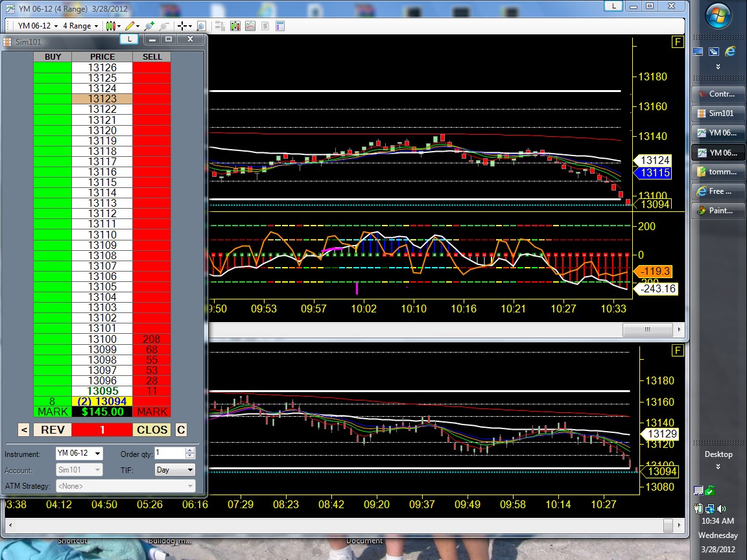Image resolution: width=747 pixels, height=560 pixels.
Task: Click the Windows Start orb
Action: pyautogui.click(x=718, y=16)
